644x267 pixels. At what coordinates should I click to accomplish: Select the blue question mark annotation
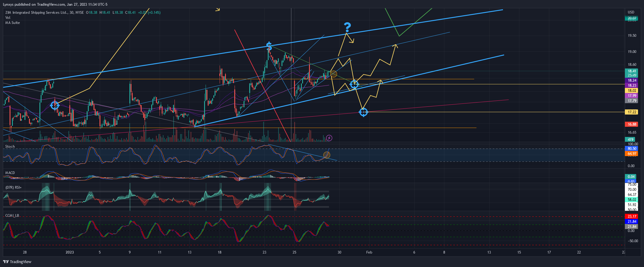[347, 28]
